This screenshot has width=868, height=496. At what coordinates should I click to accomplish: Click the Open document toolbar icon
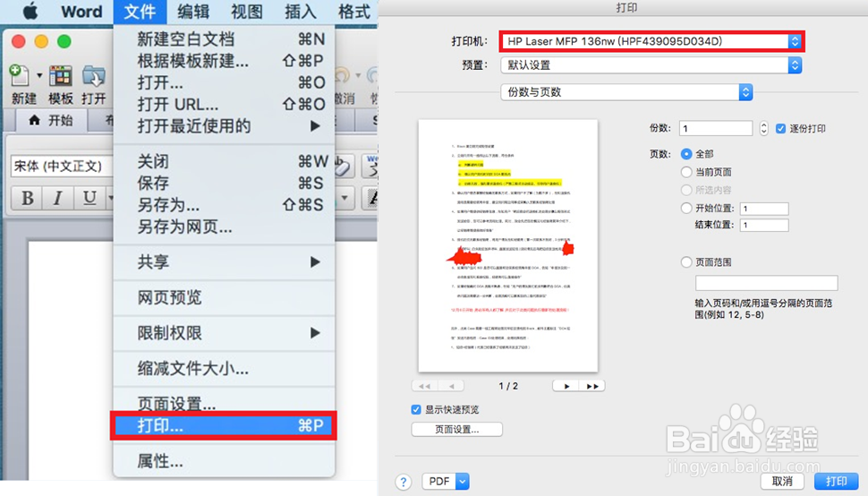(94, 76)
